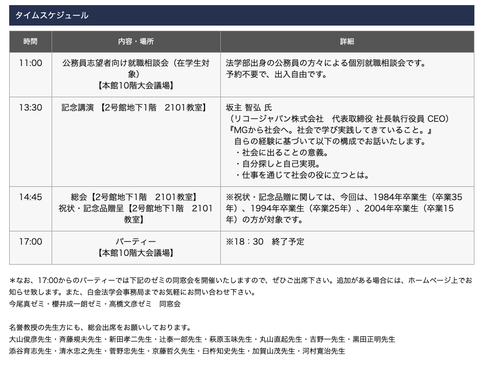
Task: Click 法学部出身の公務員の方々 detail line
Action: coord(326,63)
